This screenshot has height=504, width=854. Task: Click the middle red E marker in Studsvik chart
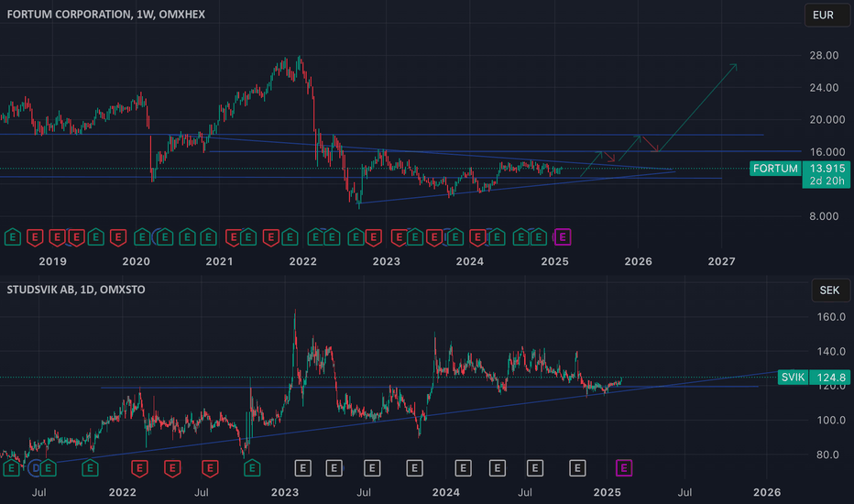tap(172, 468)
